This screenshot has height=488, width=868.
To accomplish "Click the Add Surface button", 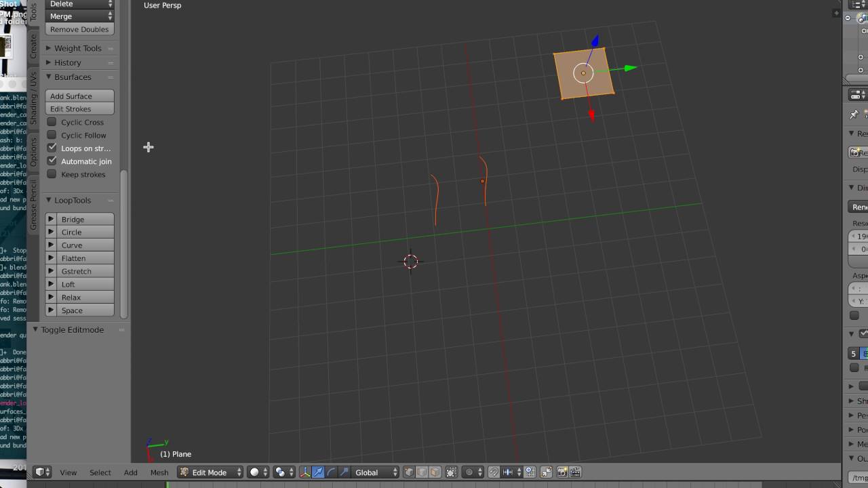I will click(79, 96).
